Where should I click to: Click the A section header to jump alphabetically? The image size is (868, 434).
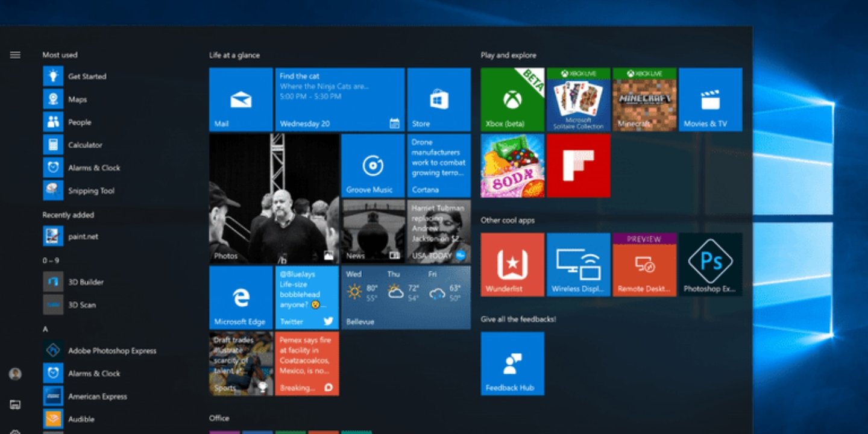(x=44, y=328)
